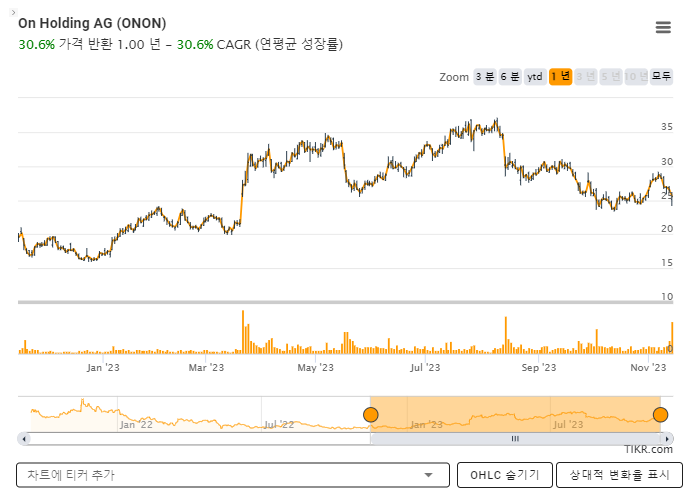Viewport: 689px width, 501px height.
Task: Click the Jan '23 axis label
Action: 103,368
